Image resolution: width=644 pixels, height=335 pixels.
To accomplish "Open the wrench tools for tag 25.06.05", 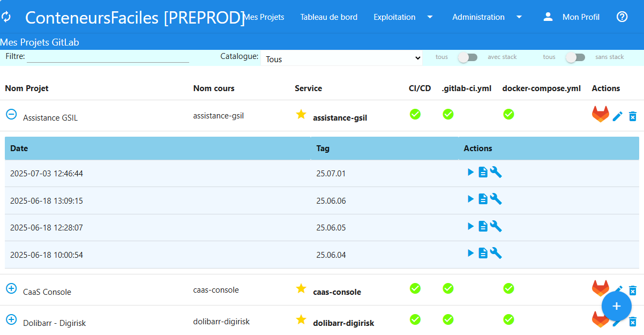I will pyautogui.click(x=496, y=226).
